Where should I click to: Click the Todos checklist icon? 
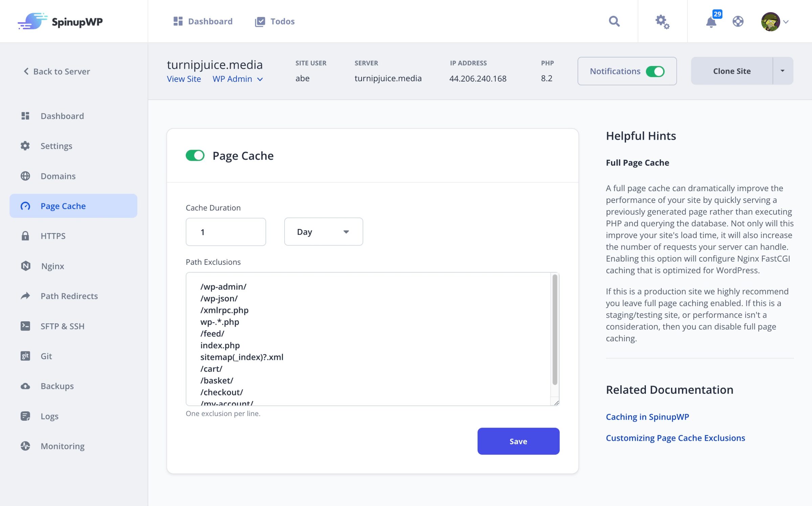(x=260, y=22)
